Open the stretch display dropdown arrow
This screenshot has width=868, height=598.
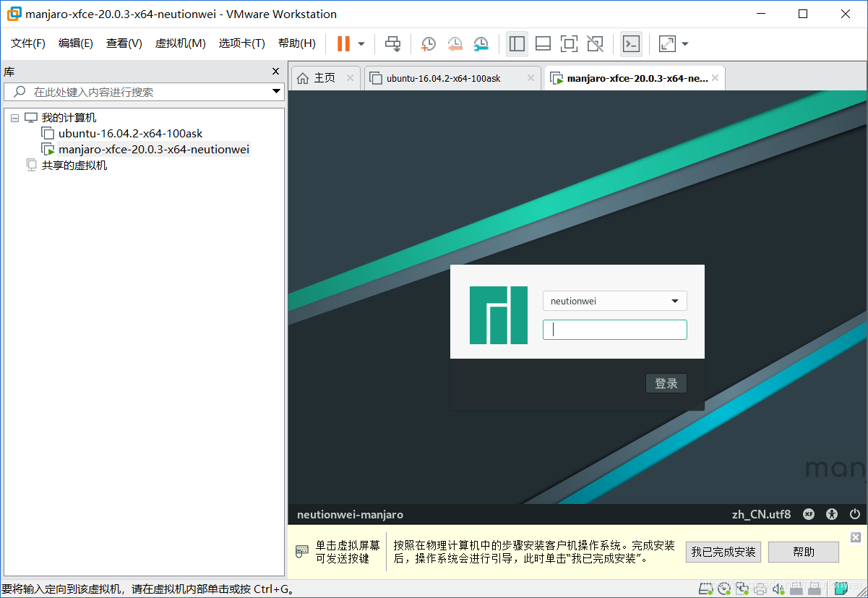click(685, 44)
